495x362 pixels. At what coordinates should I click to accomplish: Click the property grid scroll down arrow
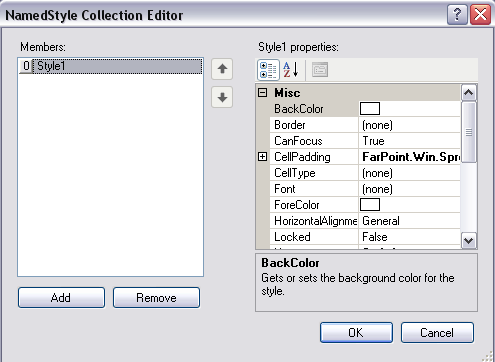tap(469, 240)
